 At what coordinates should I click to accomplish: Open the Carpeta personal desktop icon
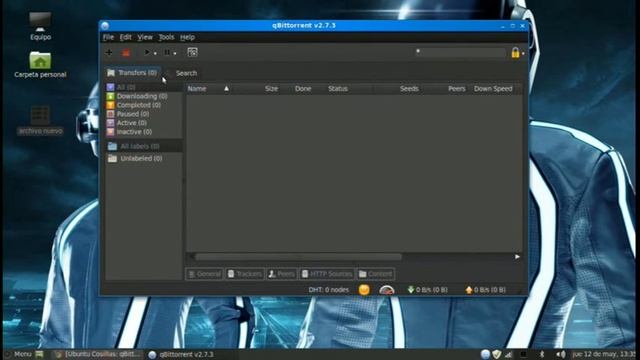(x=40, y=64)
